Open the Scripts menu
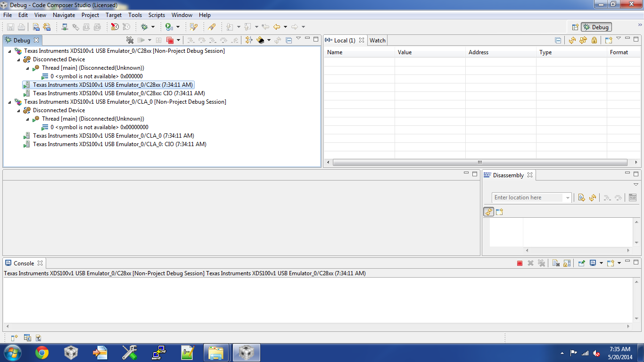 click(157, 15)
